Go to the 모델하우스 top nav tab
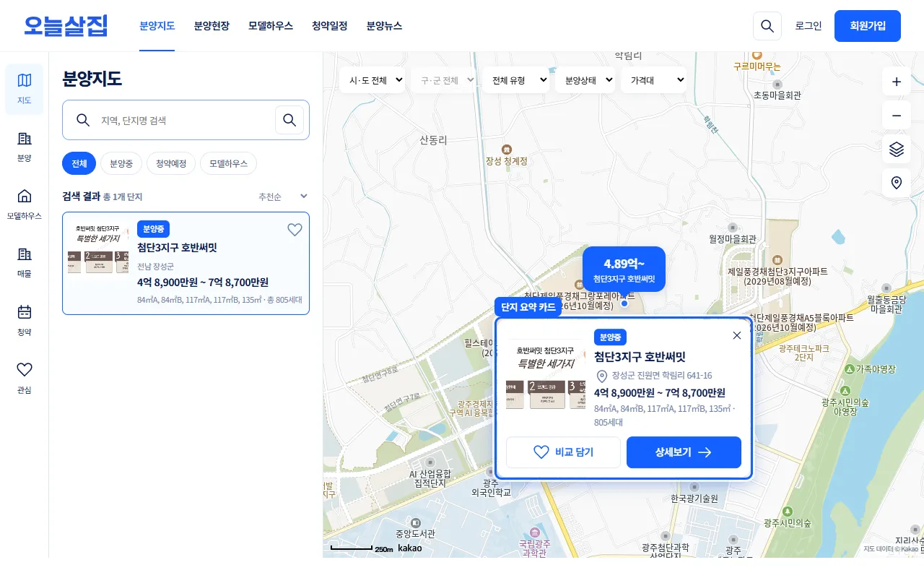This screenshot has height=578, width=924. 271,26
